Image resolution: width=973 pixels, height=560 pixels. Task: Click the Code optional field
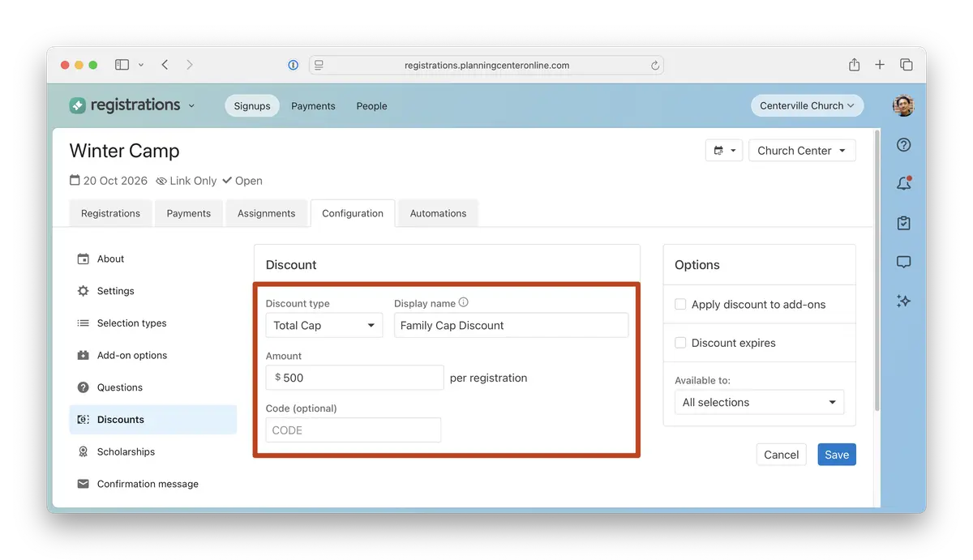(x=354, y=430)
